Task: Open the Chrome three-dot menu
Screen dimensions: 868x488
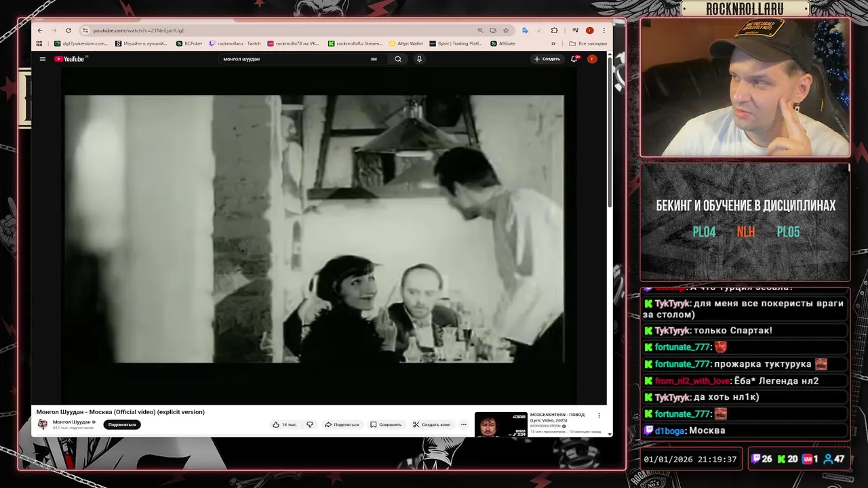Action: point(604,30)
